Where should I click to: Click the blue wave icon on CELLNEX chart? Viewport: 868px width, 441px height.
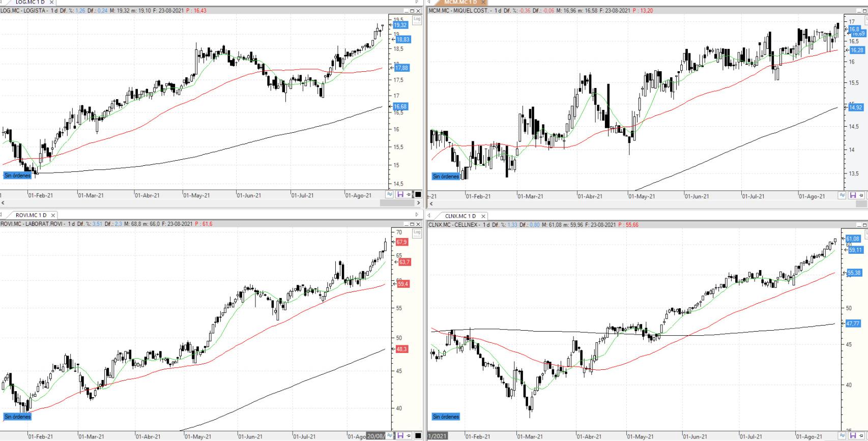[842, 435]
